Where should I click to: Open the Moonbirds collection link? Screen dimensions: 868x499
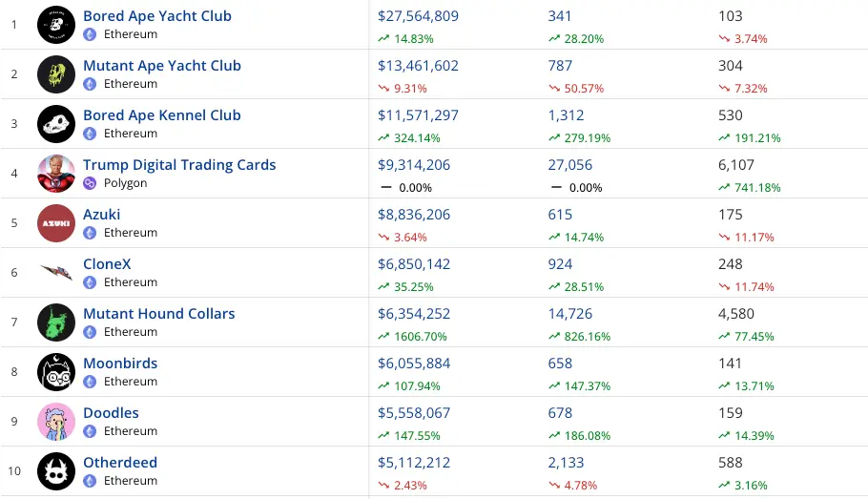point(120,364)
